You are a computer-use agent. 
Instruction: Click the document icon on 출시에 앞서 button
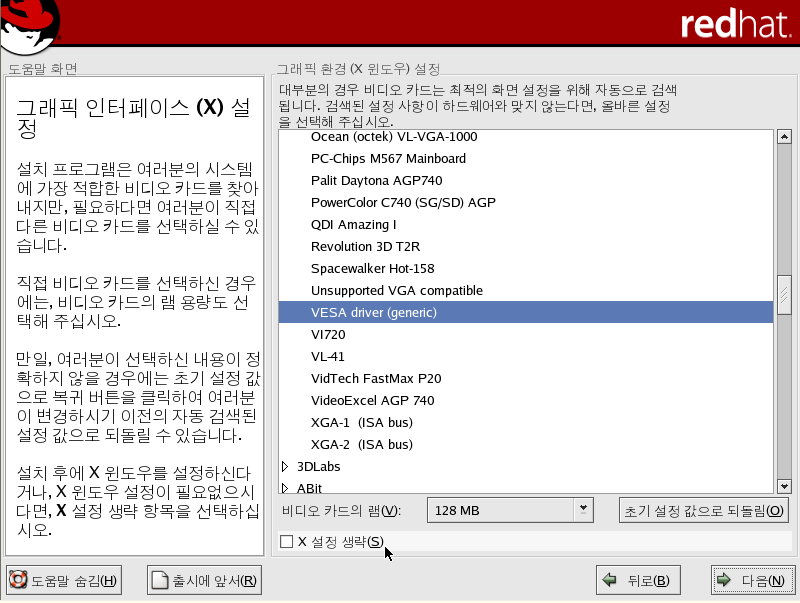(160, 580)
